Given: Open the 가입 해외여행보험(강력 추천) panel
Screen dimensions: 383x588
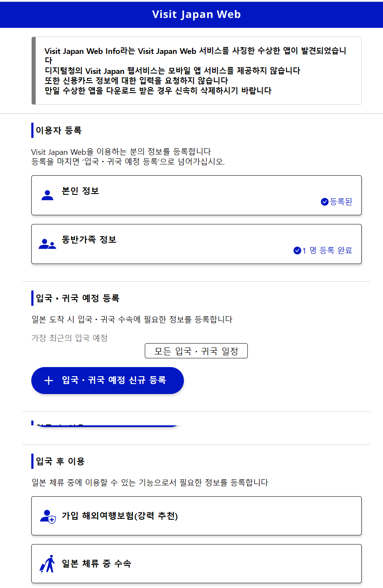Looking at the screenshot, I should pyautogui.click(x=196, y=515).
